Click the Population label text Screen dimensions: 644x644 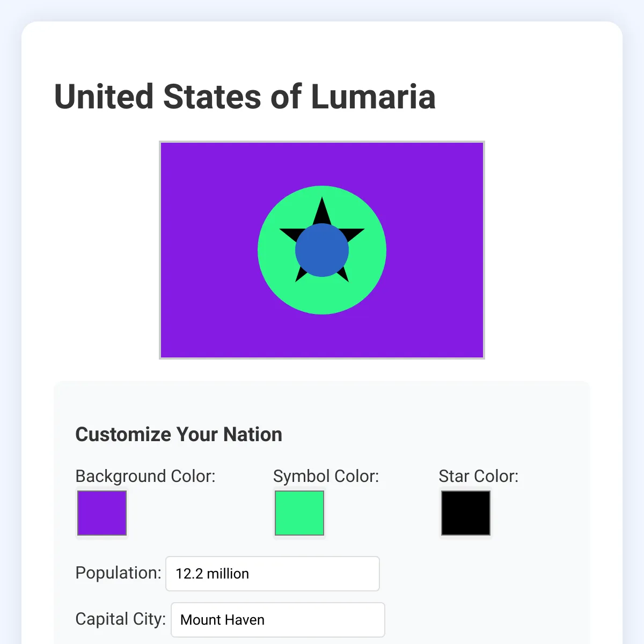[118, 573]
